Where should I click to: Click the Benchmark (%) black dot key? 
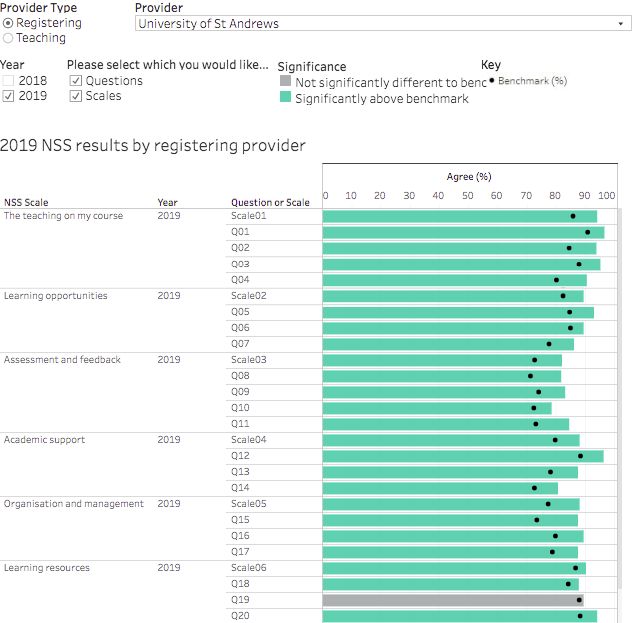click(x=491, y=81)
